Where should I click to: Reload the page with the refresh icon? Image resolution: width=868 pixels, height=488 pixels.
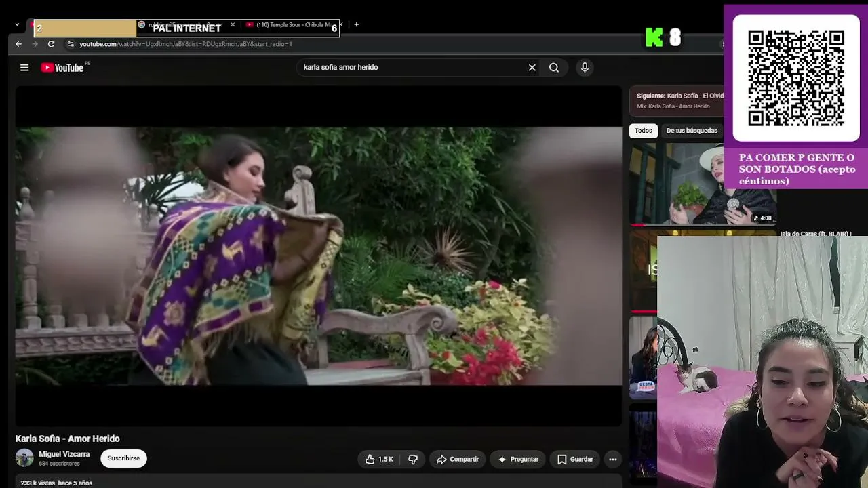pyautogui.click(x=51, y=44)
